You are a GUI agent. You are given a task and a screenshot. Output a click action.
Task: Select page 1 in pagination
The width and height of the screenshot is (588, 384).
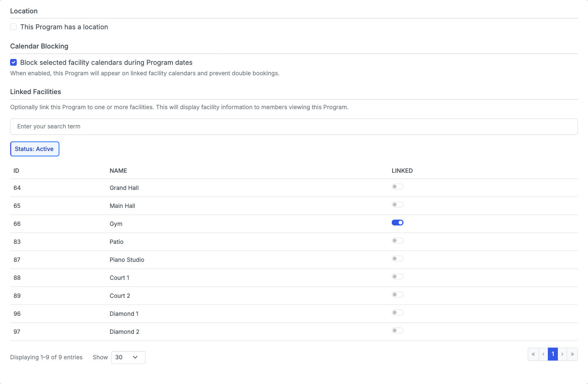553,354
